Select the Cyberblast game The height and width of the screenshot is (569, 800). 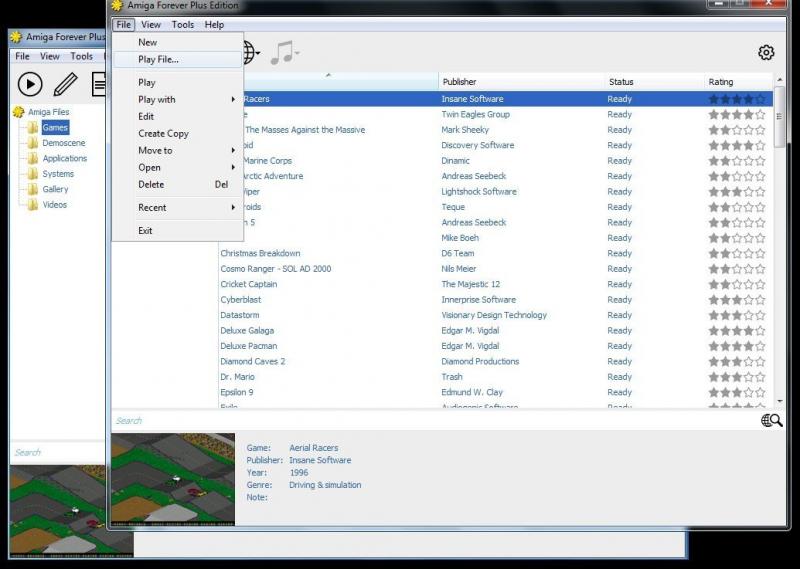click(x=495, y=300)
